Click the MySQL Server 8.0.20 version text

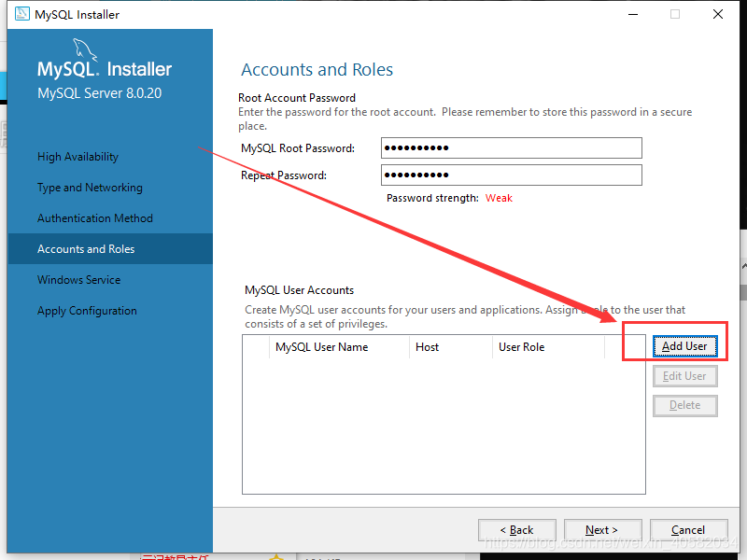[x=100, y=92]
